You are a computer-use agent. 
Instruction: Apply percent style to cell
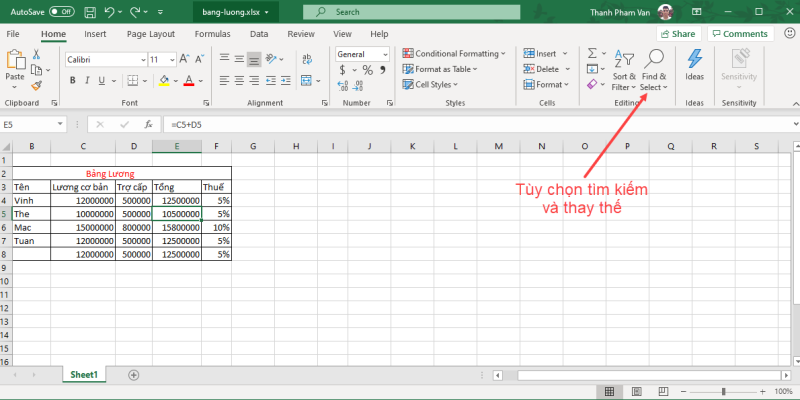tap(367, 70)
